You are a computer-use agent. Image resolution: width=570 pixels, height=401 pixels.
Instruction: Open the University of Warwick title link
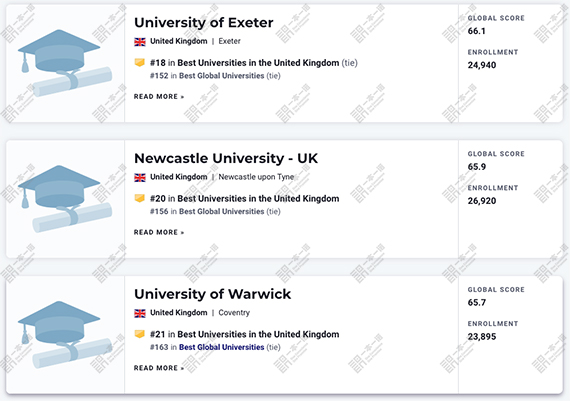[213, 294]
